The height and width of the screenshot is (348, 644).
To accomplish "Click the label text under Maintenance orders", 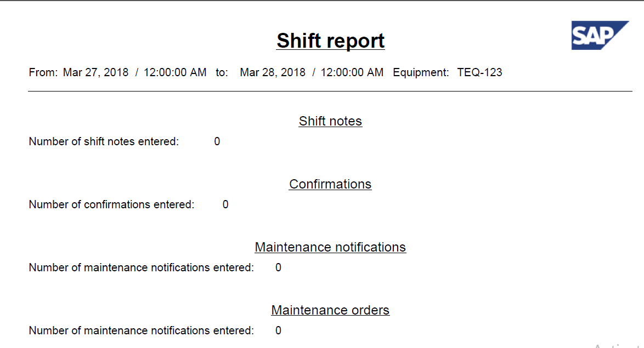I will click(141, 330).
